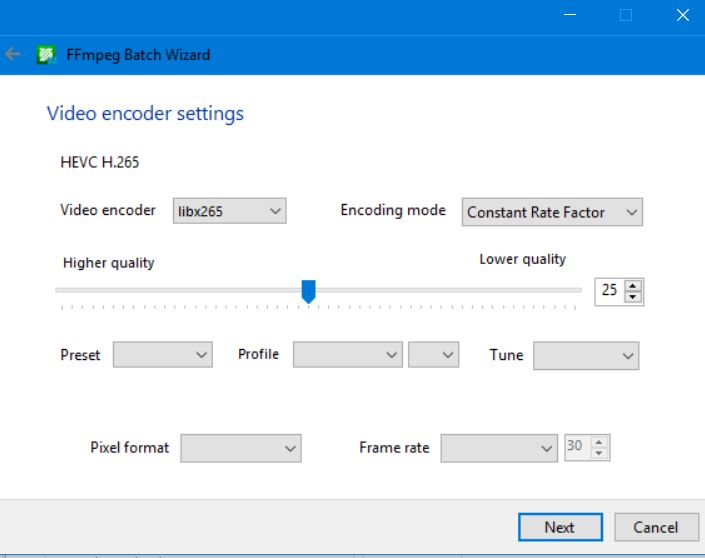This screenshot has height=558, width=705.
Task: Open the Video encoder libx265 dropdown
Action: pyautogui.click(x=230, y=211)
